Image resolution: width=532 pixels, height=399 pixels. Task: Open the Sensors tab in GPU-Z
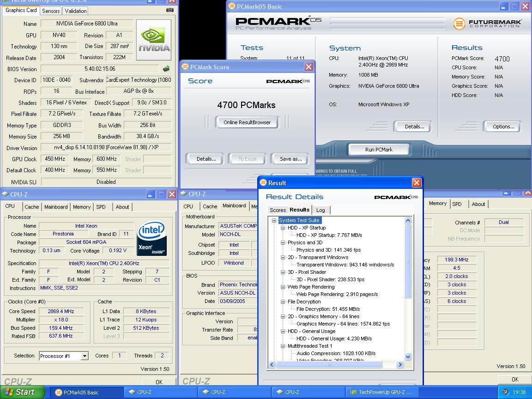(51, 11)
